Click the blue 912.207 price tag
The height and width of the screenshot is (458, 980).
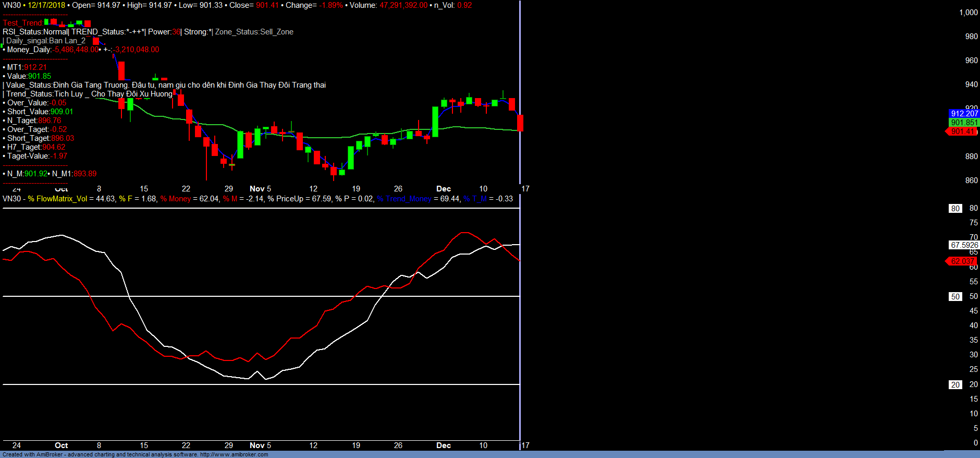964,113
